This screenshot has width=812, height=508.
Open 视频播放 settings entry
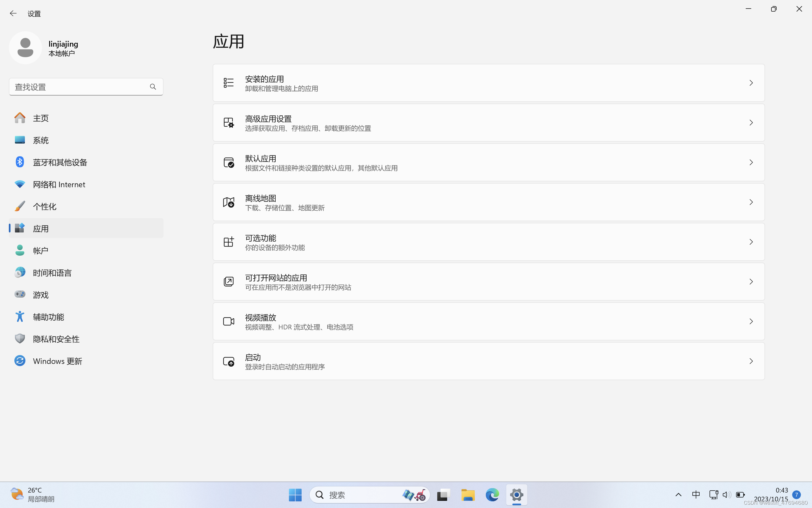(x=488, y=322)
